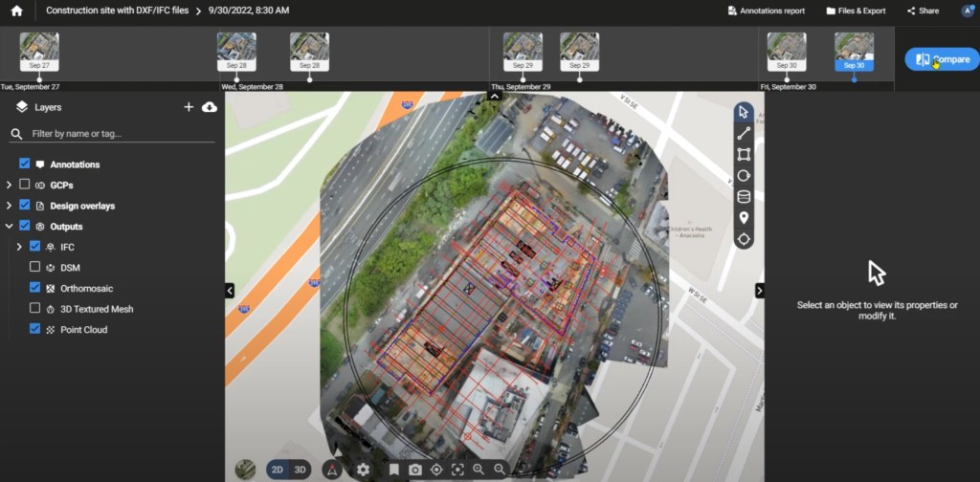This screenshot has height=482, width=980.
Task: Click the cloud upload icon in Layers
Action: pyautogui.click(x=210, y=107)
